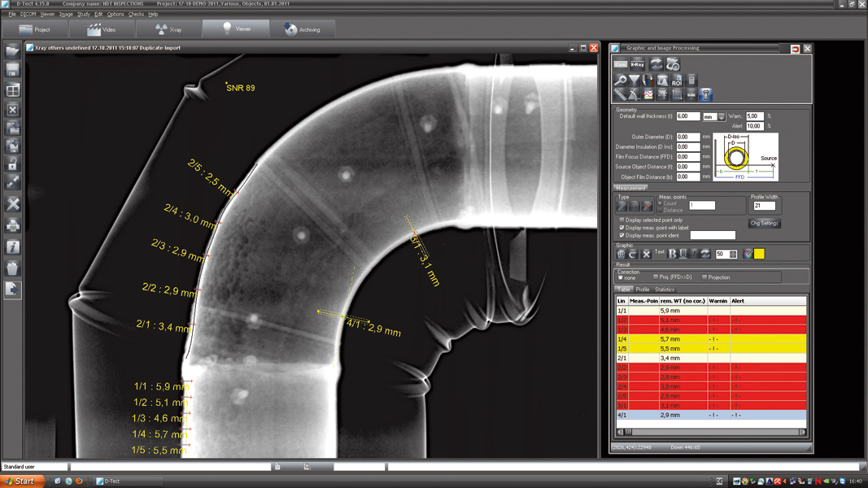Viewport: 868px width, 488px height.
Task: Open the image filter tool
Action: pyautogui.click(x=635, y=80)
